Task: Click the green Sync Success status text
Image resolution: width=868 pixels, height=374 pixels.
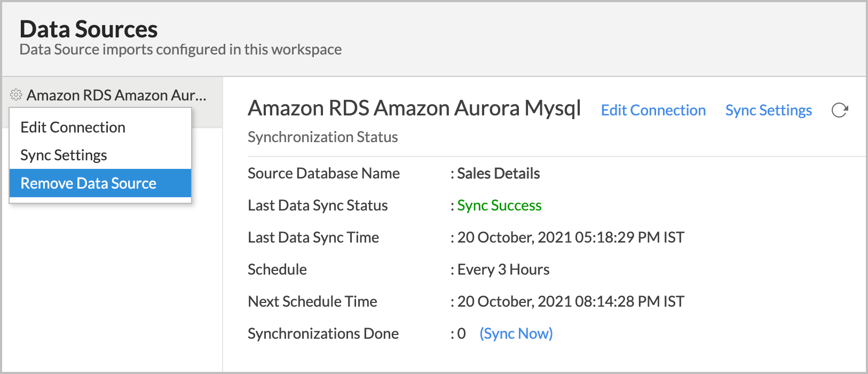Action: (x=499, y=205)
